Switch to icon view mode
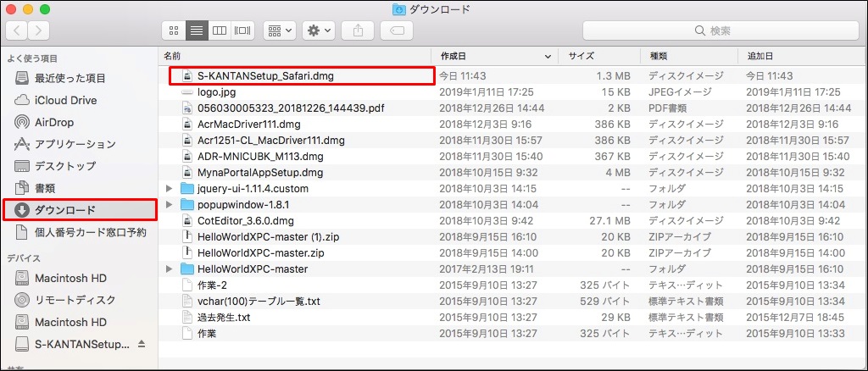Screen dimensions: 868x371 click(x=173, y=30)
